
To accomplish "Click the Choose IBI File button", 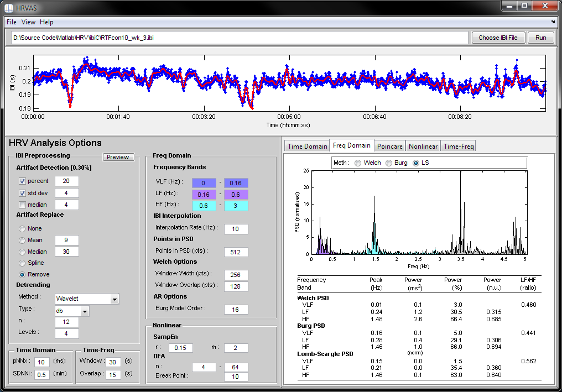I will point(498,38).
